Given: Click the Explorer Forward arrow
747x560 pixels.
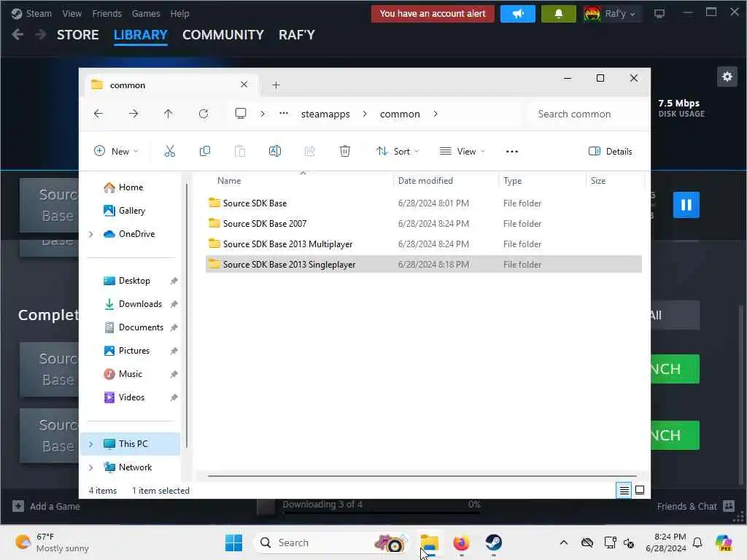Looking at the screenshot, I should (x=133, y=114).
